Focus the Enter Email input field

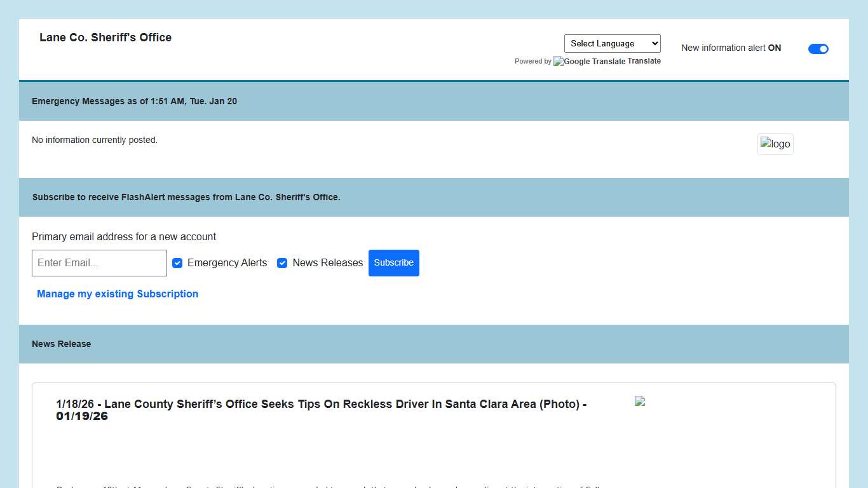(x=99, y=263)
